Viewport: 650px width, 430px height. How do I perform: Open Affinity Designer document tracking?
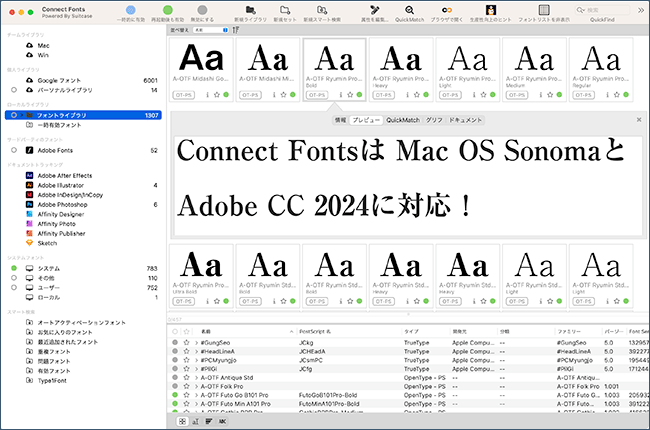(61, 214)
